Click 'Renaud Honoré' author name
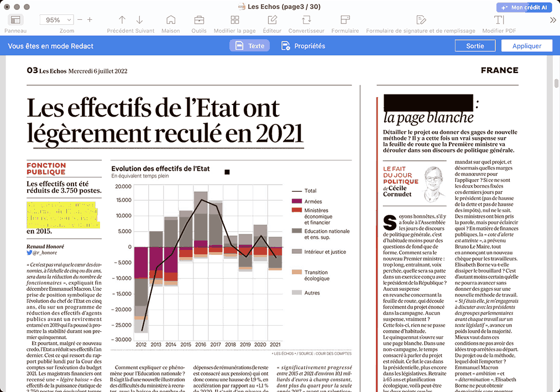This screenshot has width=560, height=392. click(x=45, y=247)
